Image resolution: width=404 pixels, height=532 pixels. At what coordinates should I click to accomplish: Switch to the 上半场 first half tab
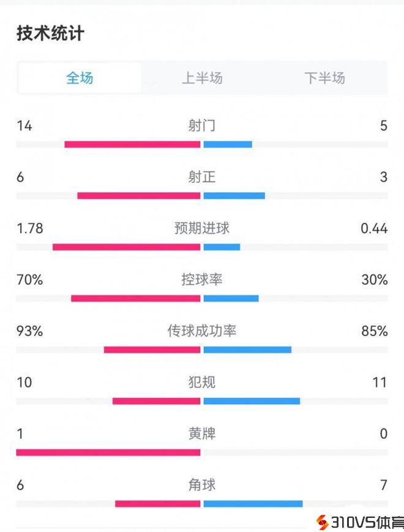tap(202, 78)
